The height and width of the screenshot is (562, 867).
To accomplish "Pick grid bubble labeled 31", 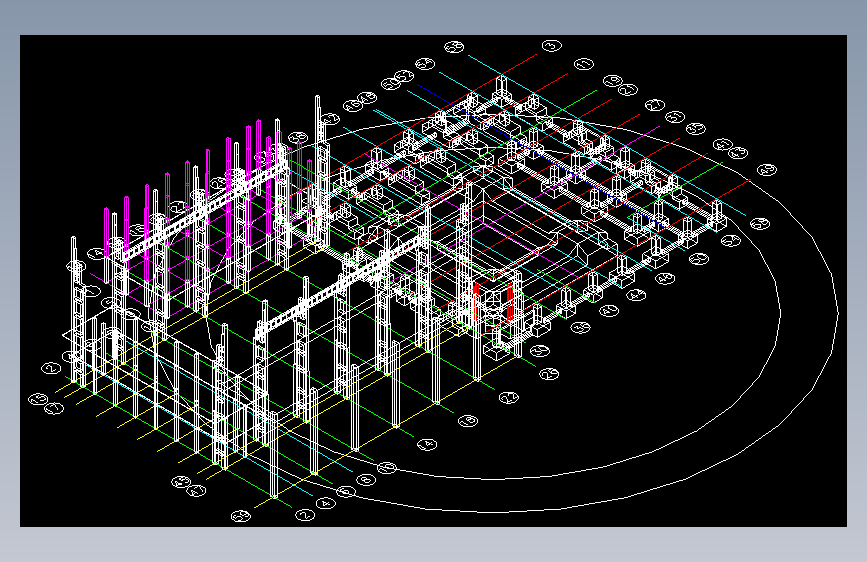I will coord(675,117).
